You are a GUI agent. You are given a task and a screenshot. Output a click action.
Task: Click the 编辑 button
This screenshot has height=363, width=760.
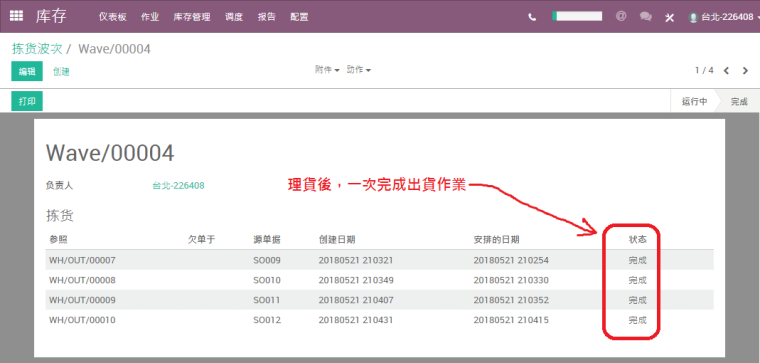click(27, 71)
